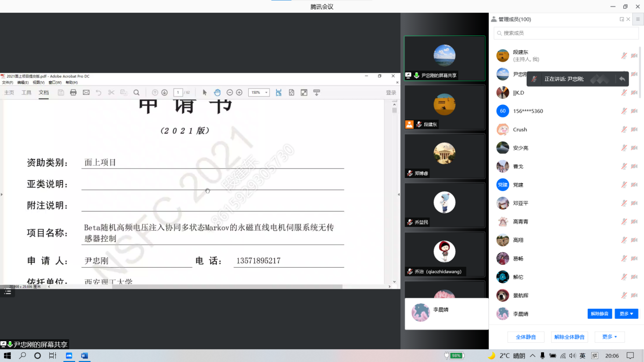644x362 pixels.
Task: Toggle microphone mute for Crush
Action: (x=624, y=129)
